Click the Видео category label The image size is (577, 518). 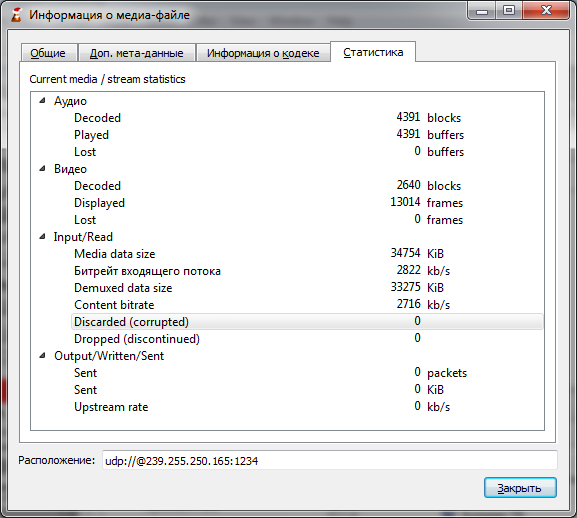(70, 169)
